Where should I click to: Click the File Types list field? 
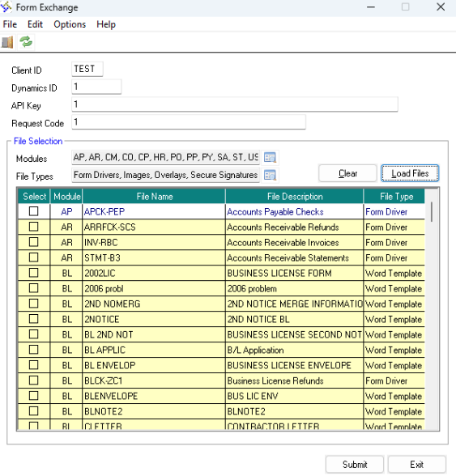166,175
